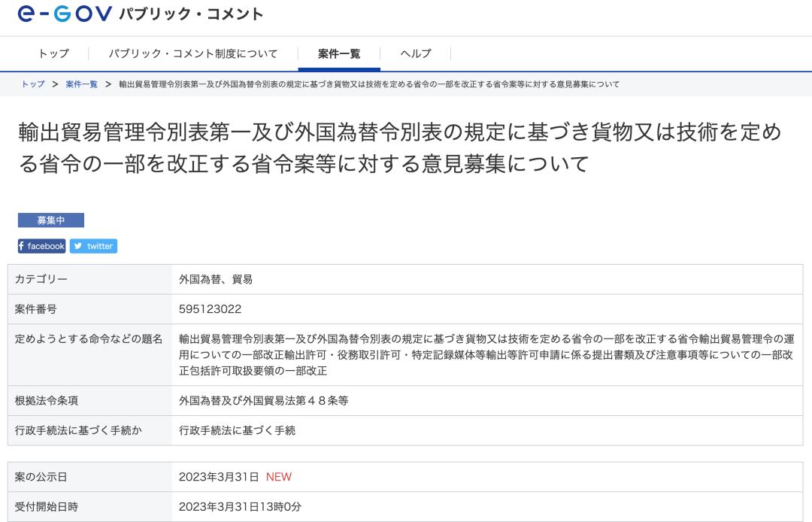Select the 案件番号 value 595123022
This screenshot has height=522, width=812.
pyautogui.click(x=211, y=308)
